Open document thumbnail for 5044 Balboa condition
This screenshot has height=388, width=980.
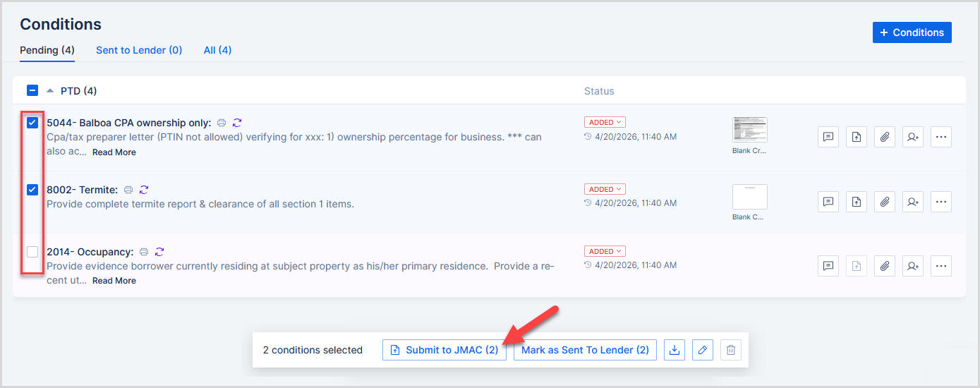click(x=749, y=130)
